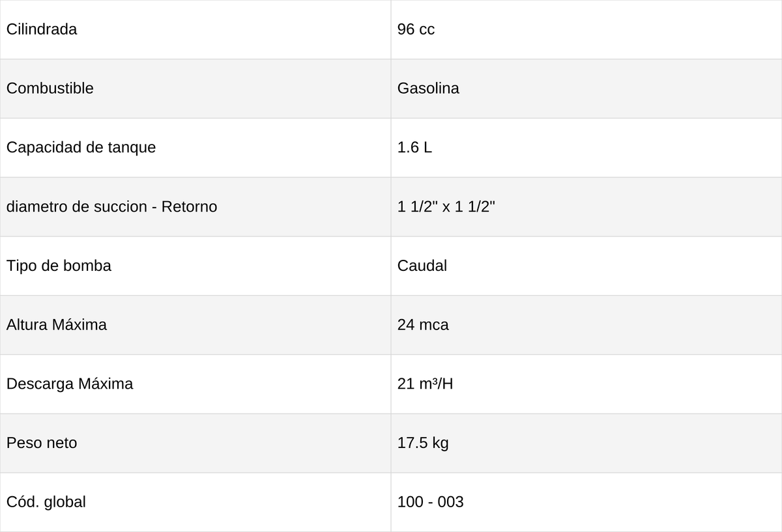The height and width of the screenshot is (532, 782).
Task: Click the word tanque in capacity row
Action: 134,148
